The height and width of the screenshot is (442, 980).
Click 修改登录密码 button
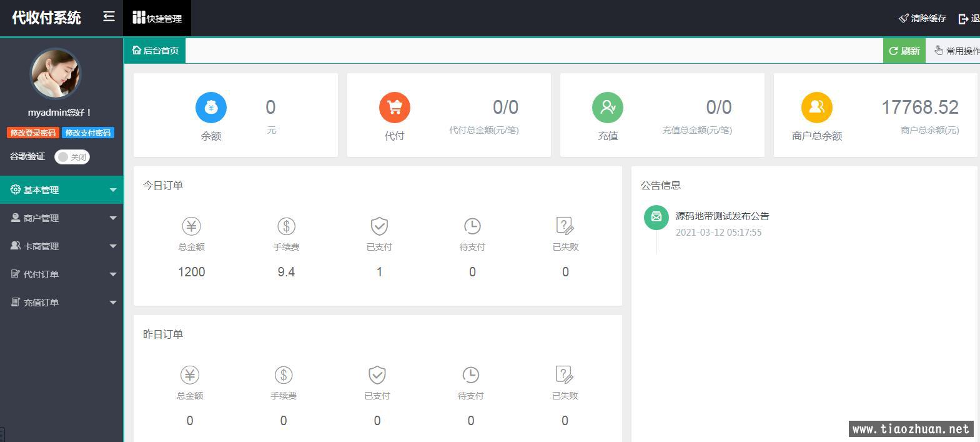point(33,133)
